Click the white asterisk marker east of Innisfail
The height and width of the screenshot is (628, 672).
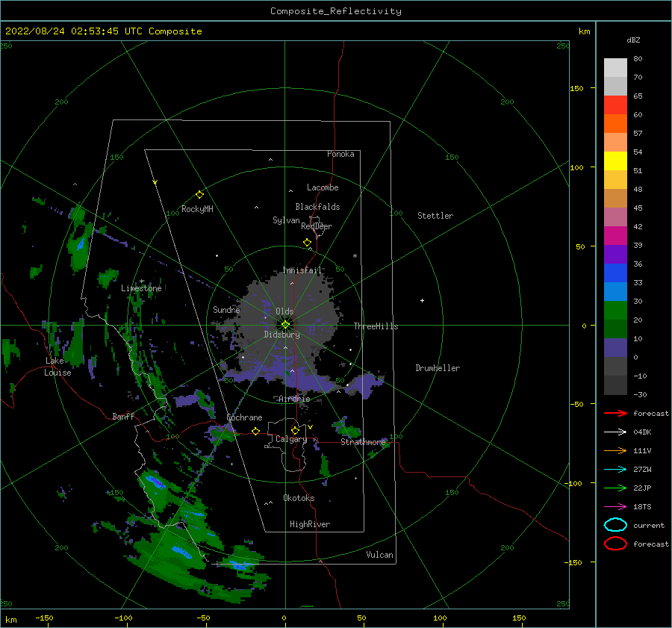coord(355,256)
